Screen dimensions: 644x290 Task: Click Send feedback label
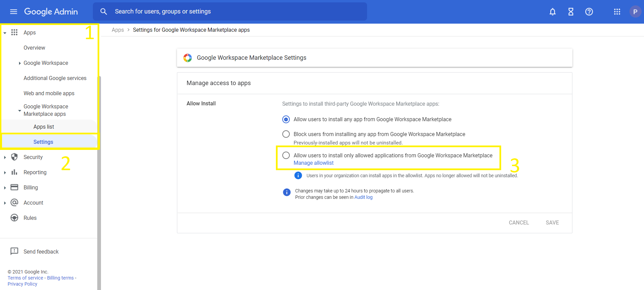[41, 252]
